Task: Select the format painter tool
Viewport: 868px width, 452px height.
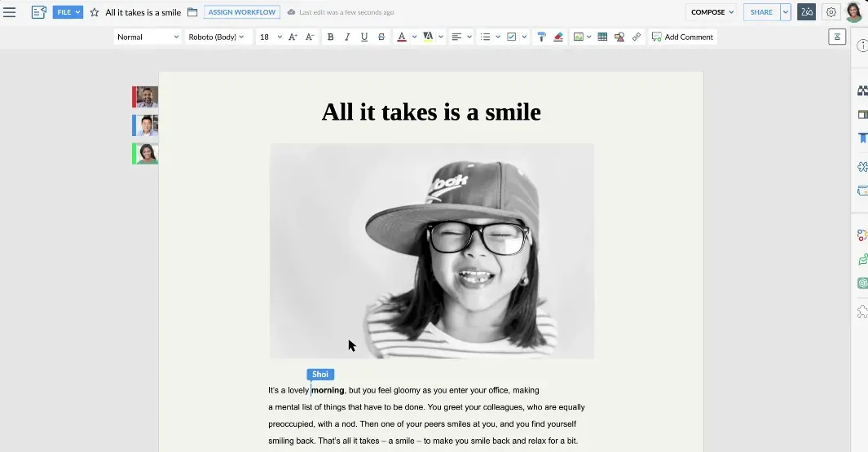Action: pos(540,37)
